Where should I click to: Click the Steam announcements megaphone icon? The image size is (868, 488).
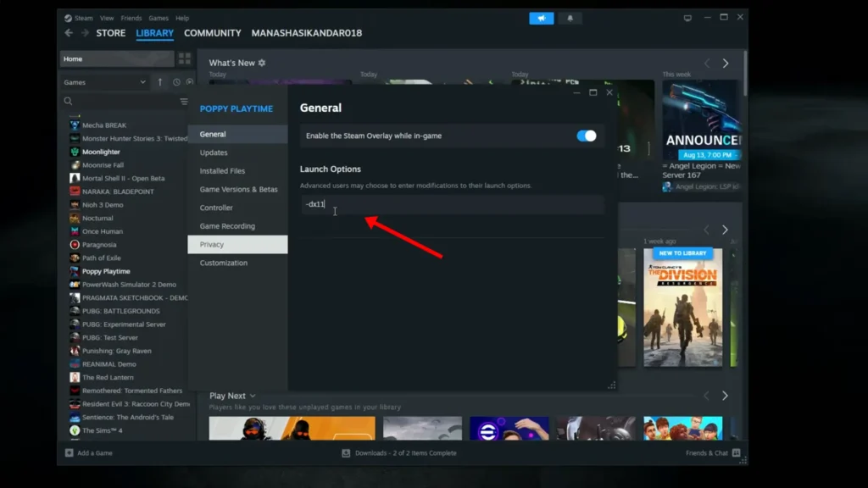point(541,19)
